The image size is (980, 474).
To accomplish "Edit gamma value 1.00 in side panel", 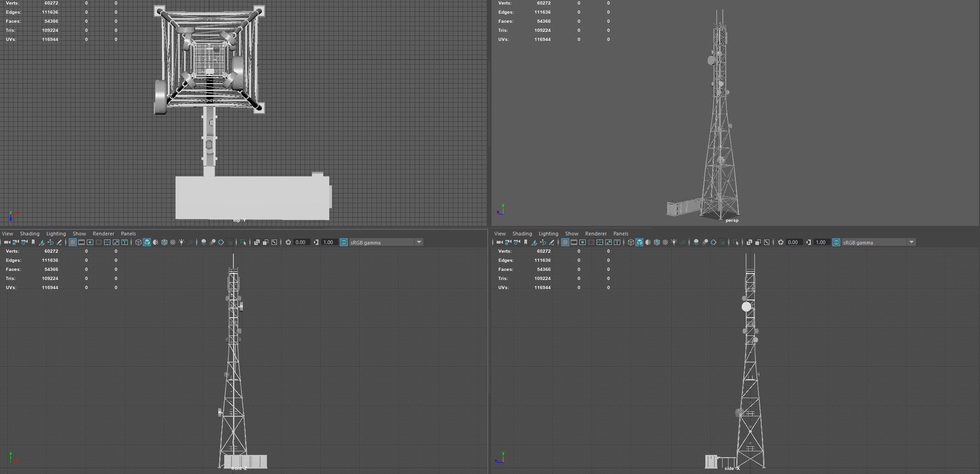I will [x=822, y=242].
